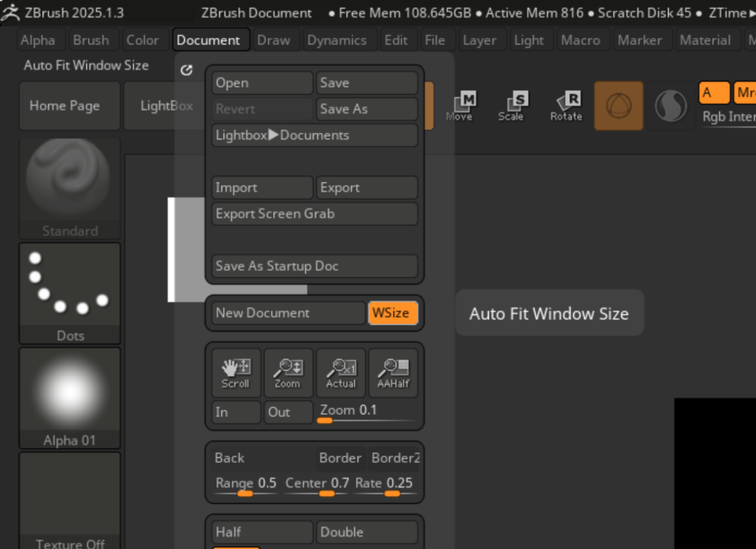Toggle the WSize option for new documents

(x=393, y=313)
